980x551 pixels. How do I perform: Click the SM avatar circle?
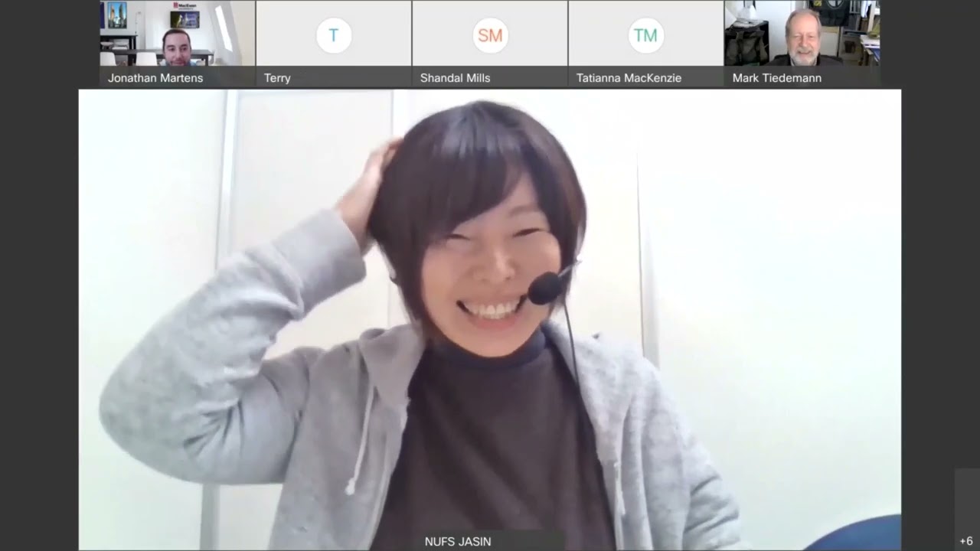click(490, 35)
